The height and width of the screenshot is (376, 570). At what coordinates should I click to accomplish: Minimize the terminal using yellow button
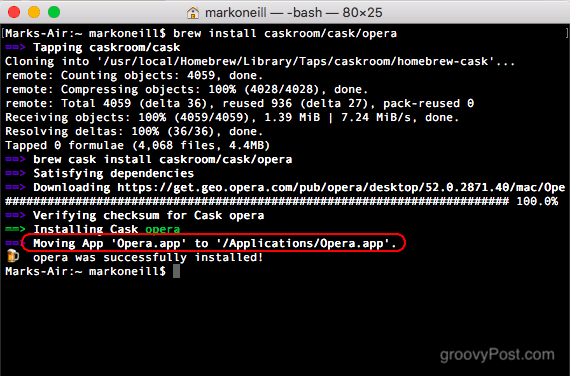point(34,12)
